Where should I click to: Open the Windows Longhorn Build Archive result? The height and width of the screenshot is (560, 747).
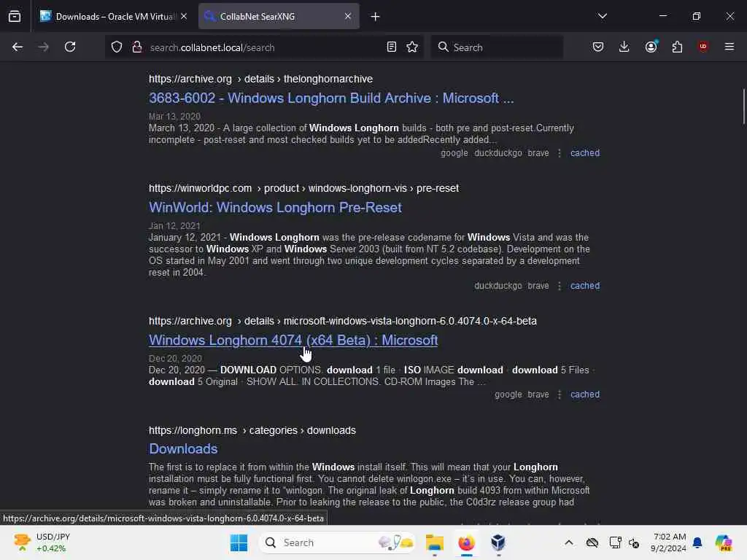coord(331,98)
